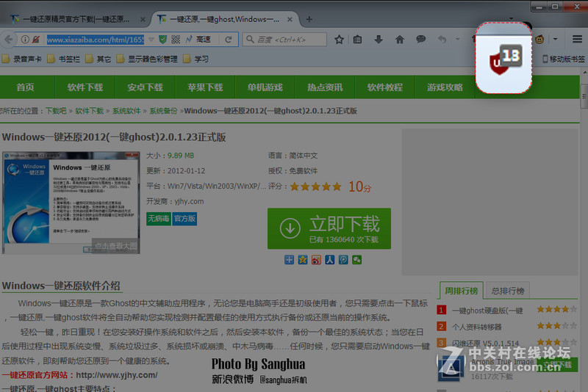
Task: Click the 下载吧 breadcrumb link
Action: [x=56, y=111]
